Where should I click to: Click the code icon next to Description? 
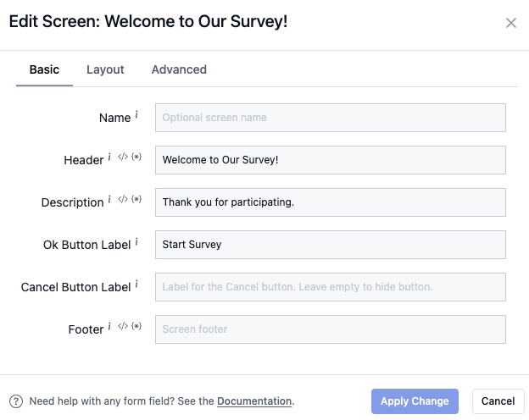pos(122,200)
